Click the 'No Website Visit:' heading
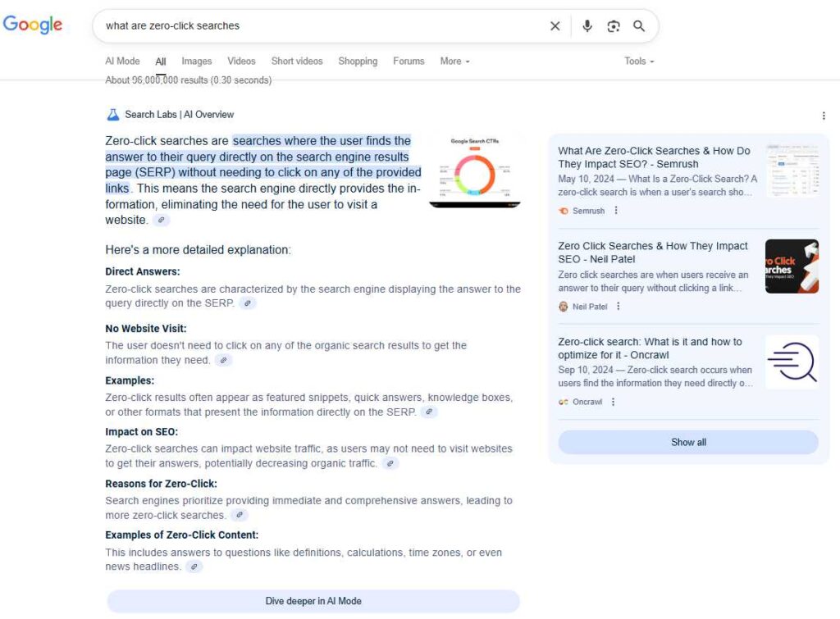840x619 pixels. click(x=146, y=329)
